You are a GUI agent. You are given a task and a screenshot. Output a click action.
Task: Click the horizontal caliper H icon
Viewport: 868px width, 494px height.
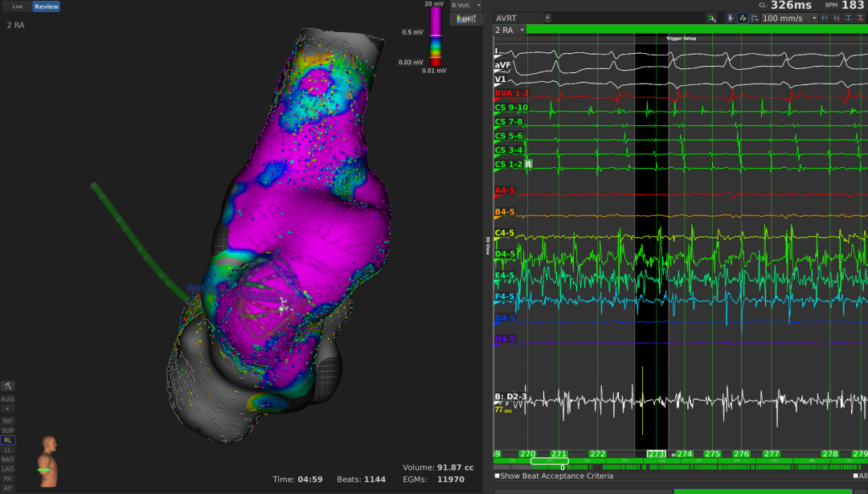(x=825, y=18)
